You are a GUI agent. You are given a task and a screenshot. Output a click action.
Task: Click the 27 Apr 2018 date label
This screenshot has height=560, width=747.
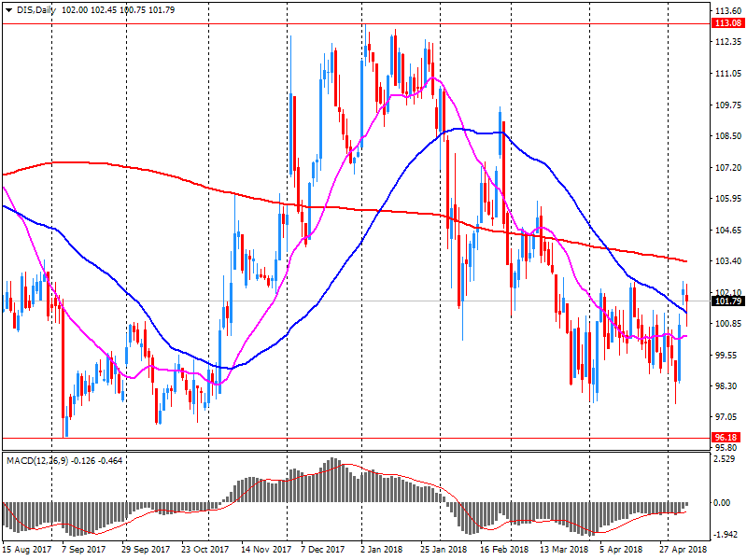pos(684,549)
